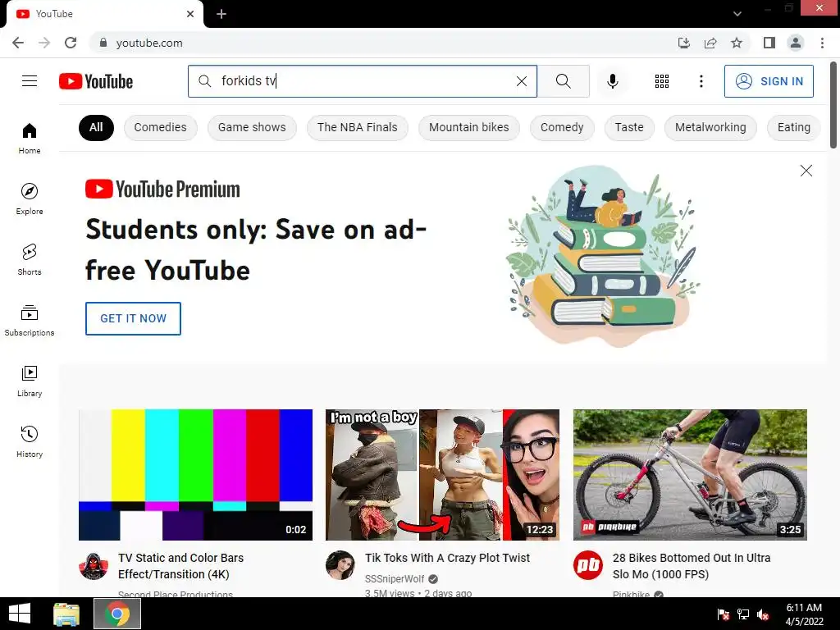
Task: Toggle Chrome side panel
Action: [x=769, y=43]
